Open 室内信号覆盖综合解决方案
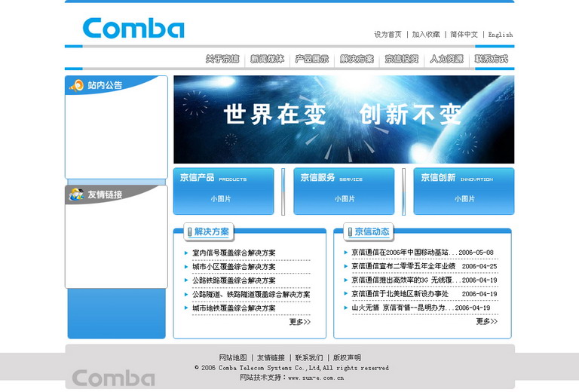 click(x=234, y=253)
